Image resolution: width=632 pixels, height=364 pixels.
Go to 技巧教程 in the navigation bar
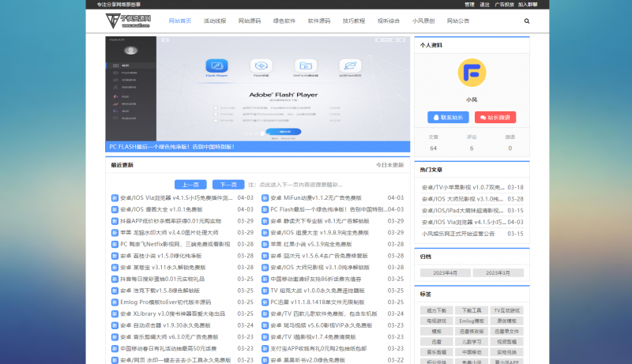353,21
